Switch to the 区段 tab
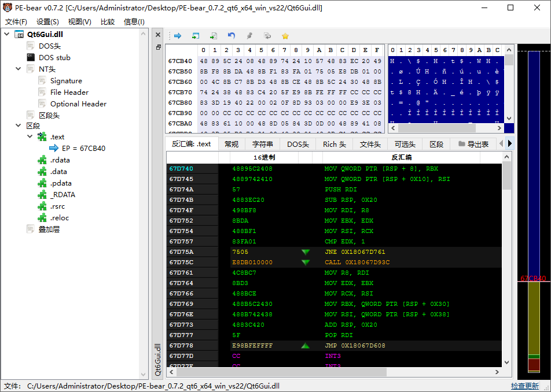Screen dimensions: 551x392 pos(437,144)
